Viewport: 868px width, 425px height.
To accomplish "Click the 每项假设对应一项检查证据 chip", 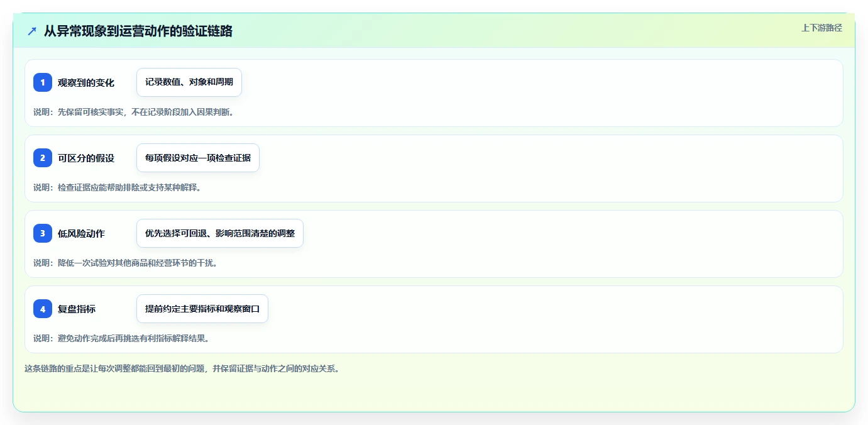I will pyautogui.click(x=198, y=158).
